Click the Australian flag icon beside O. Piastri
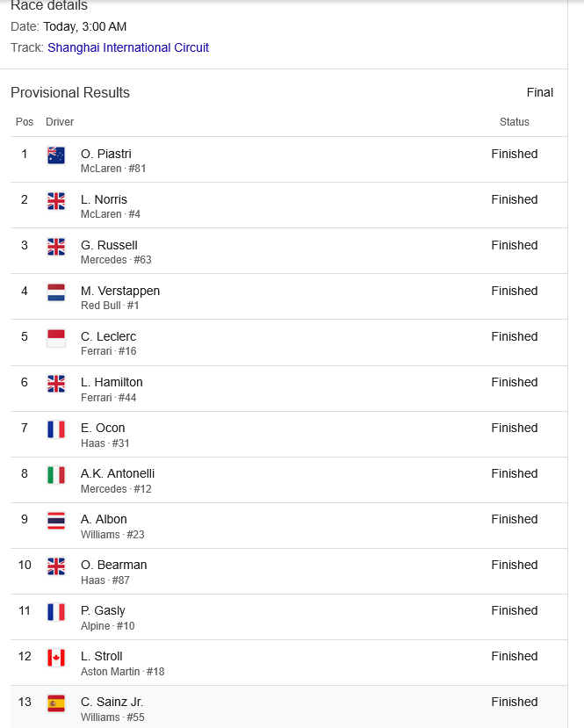 [x=56, y=155]
